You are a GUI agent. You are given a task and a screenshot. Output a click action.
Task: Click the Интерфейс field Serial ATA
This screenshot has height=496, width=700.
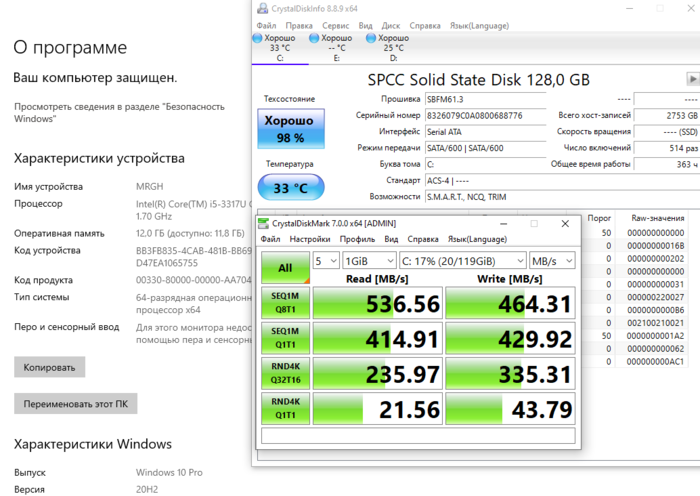(x=485, y=132)
